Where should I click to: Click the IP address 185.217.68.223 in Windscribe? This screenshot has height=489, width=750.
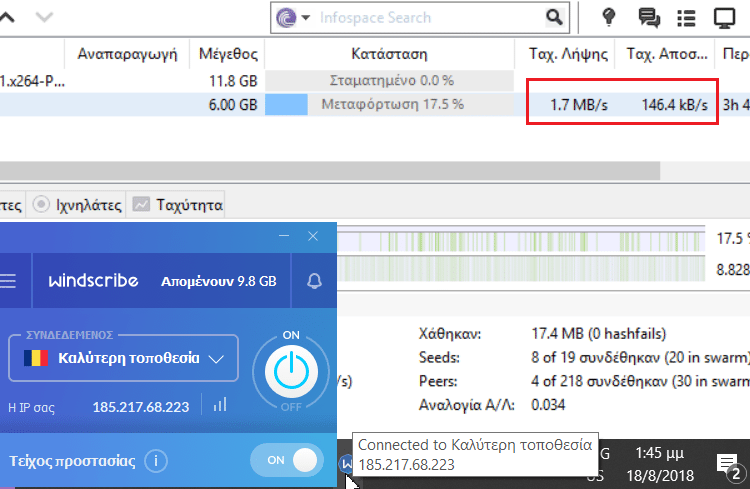141,407
